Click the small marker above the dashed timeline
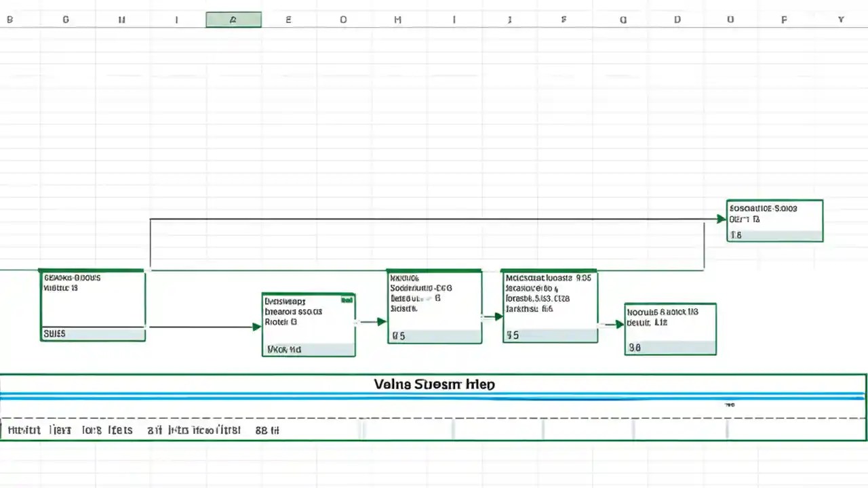 [730, 404]
